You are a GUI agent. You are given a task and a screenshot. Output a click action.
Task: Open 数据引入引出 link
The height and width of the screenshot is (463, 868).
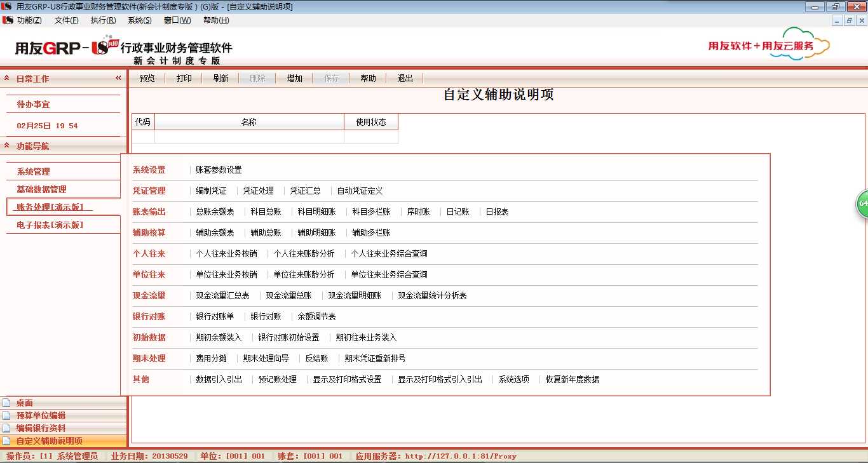click(219, 380)
